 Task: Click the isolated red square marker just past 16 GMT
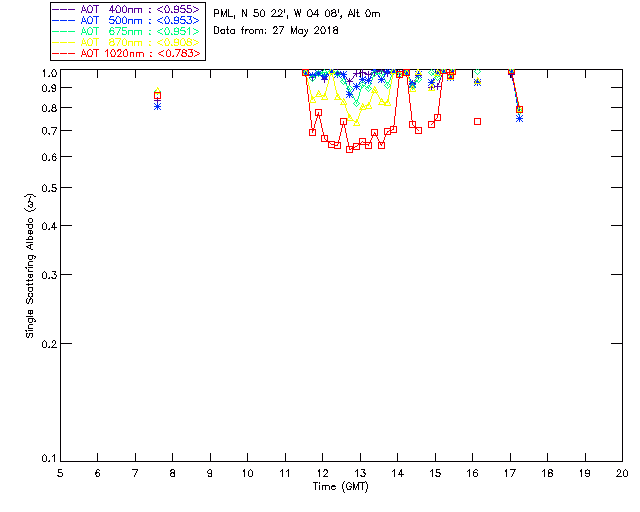pos(477,122)
